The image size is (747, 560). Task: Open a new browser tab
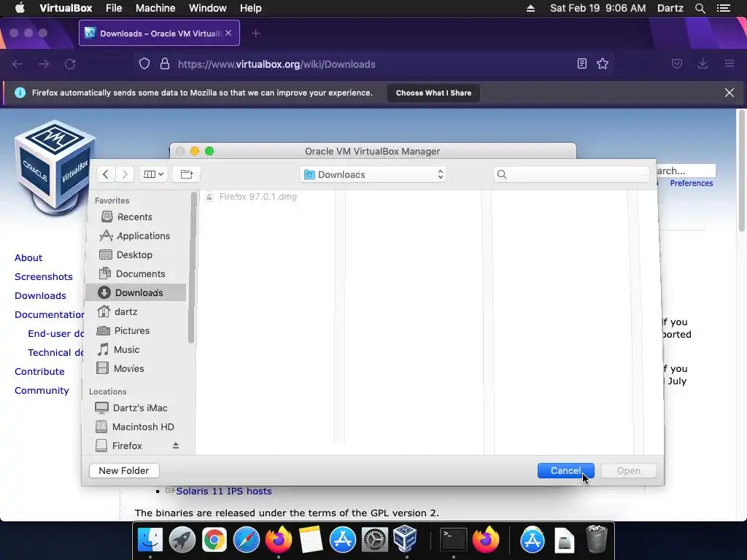(x=256, y=34)
